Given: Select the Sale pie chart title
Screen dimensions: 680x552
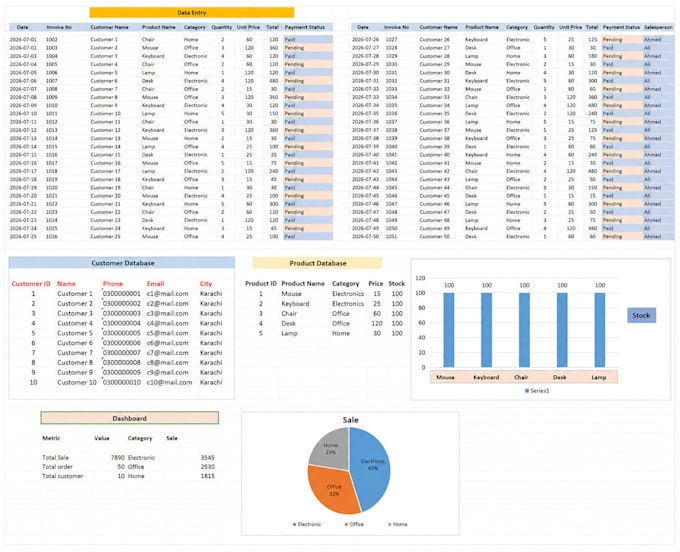Looking at the screenshot, I should (x=350, y=420).
